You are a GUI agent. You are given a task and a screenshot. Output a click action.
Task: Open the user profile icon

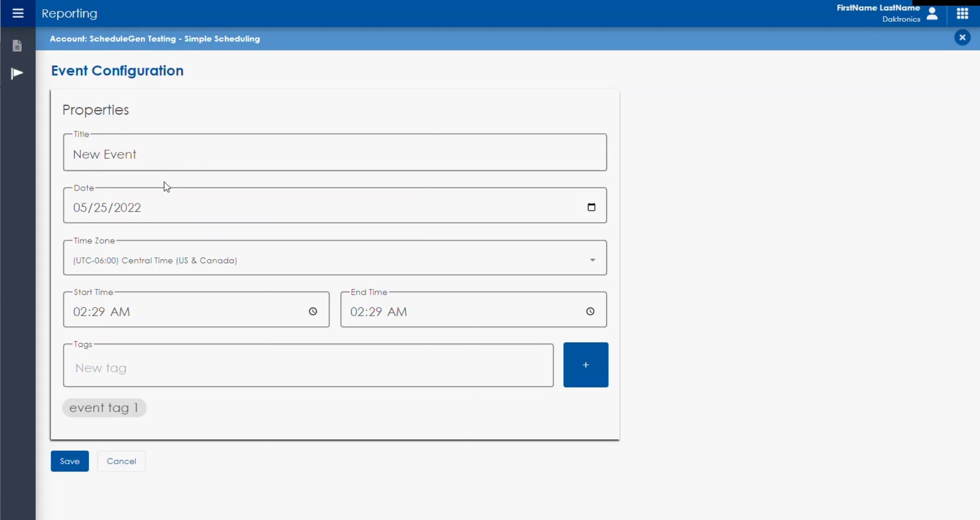[x=932, y=14]
